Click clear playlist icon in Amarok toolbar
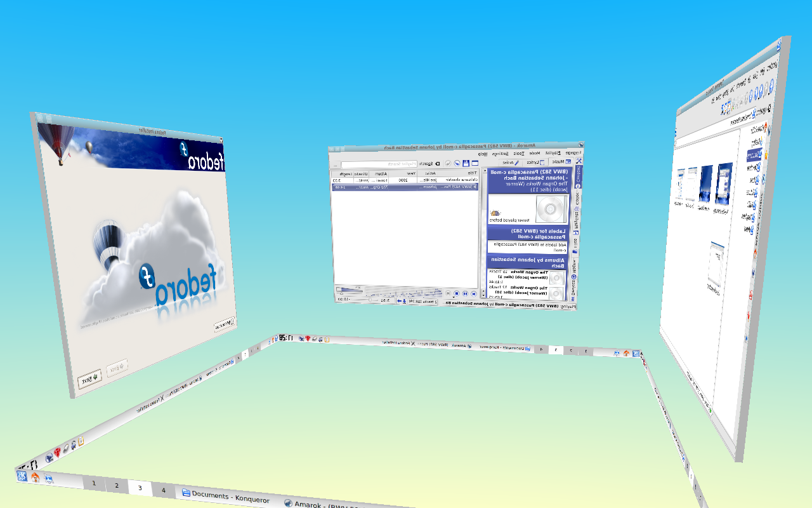The width and height of the screenshot is (812, 508). (x=475, y=163)
